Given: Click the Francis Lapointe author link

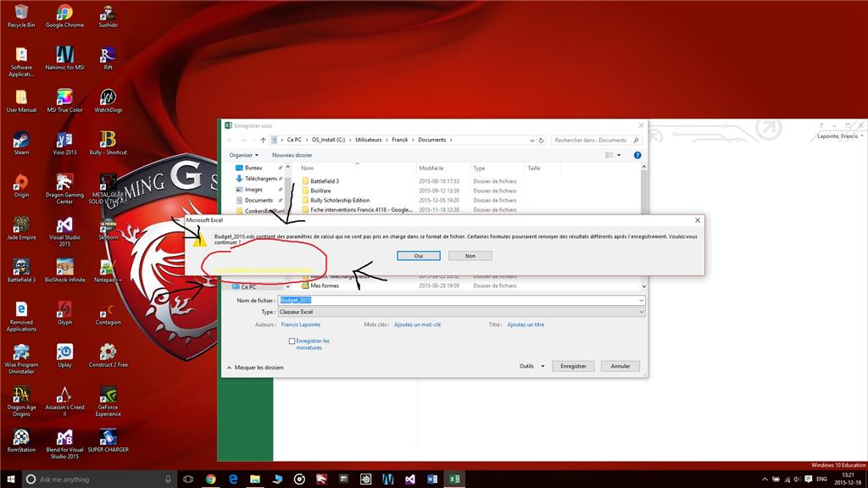Looking at the screenshot, I should tap(301, 324).
